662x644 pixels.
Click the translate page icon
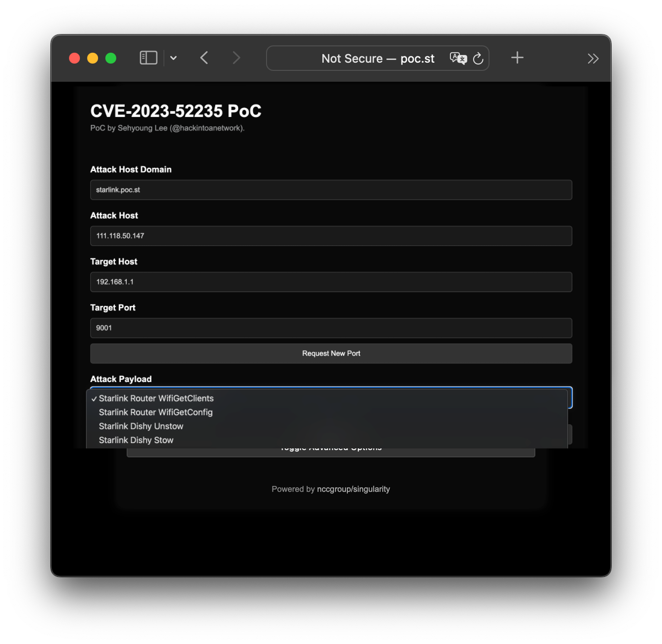coord(458,58)
